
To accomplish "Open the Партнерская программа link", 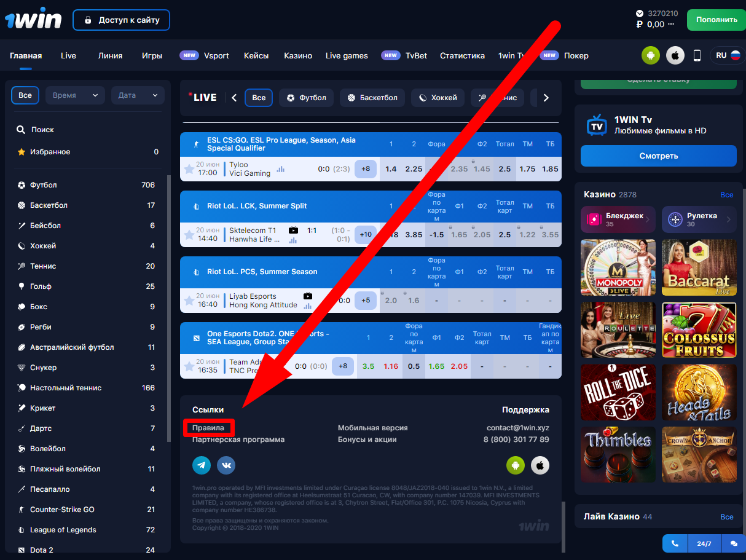I will click(238, 440).
